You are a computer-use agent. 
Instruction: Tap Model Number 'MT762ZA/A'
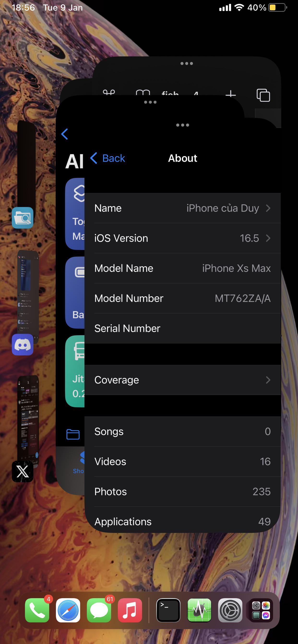pyautogui.click(x=243, y=298)
